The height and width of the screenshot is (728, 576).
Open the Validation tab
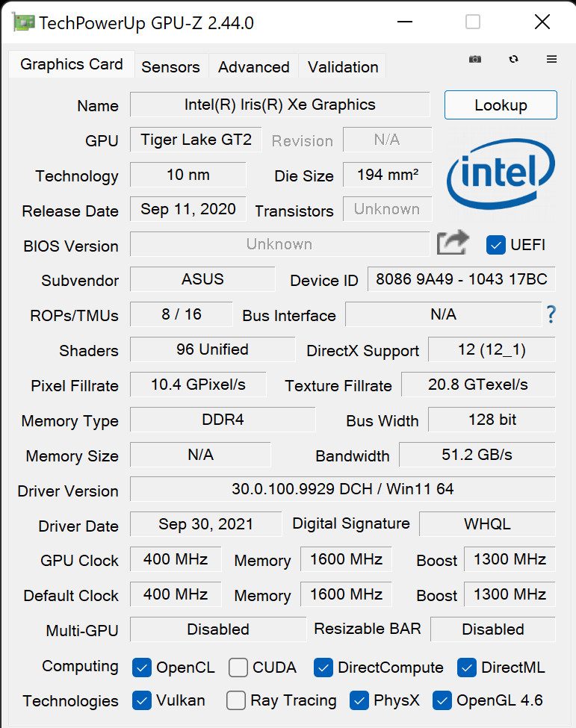[x=343, y=67]
